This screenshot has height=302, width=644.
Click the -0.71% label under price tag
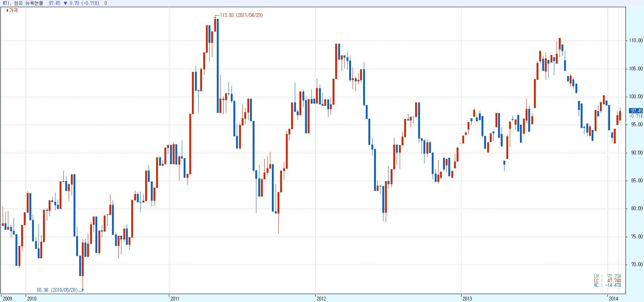tap(636, 116)
